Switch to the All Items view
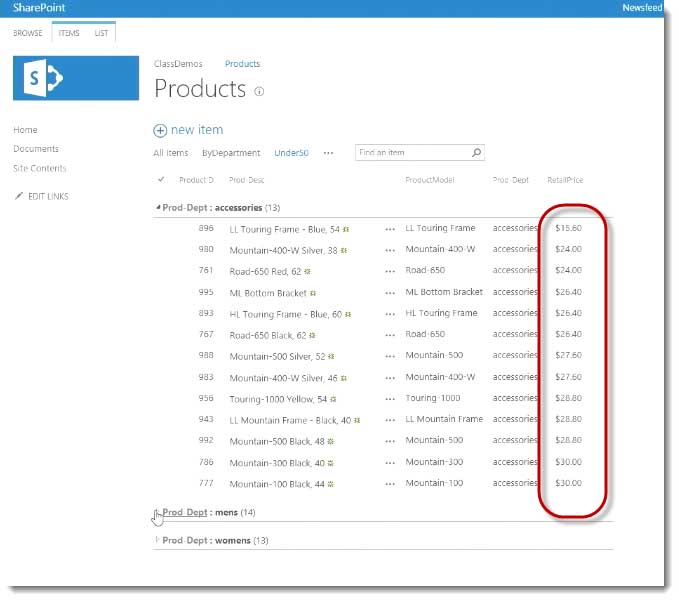Viewport: 679px width, 601px height. tap(171, 153)
